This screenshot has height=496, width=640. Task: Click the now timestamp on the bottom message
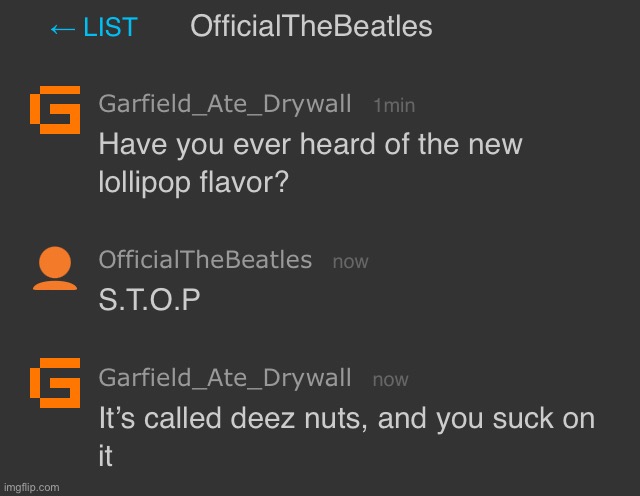tap(390, 379)
